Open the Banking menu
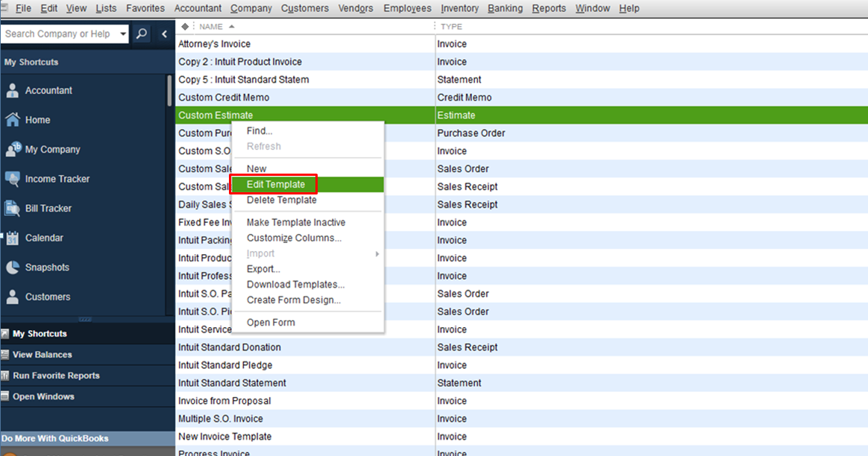This screenshot has height=456, width=868. (505, 8)
